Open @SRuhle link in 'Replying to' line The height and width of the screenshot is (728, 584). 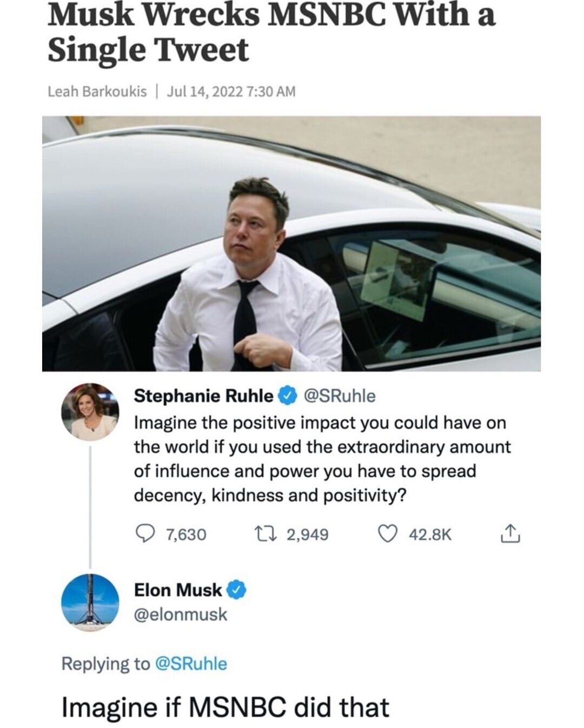190,663
